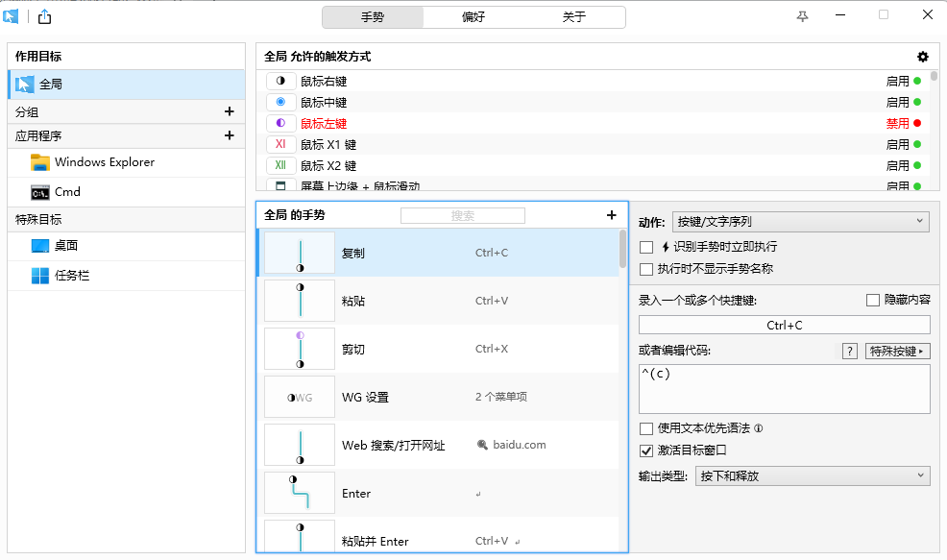Click the pin window icon
The width and height of the screenshot is (947, 560).
[x=803, y=16]
